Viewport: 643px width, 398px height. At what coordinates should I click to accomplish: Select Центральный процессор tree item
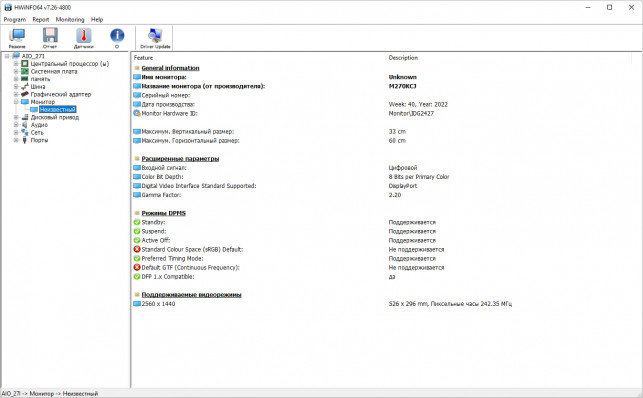coord(70,64)
